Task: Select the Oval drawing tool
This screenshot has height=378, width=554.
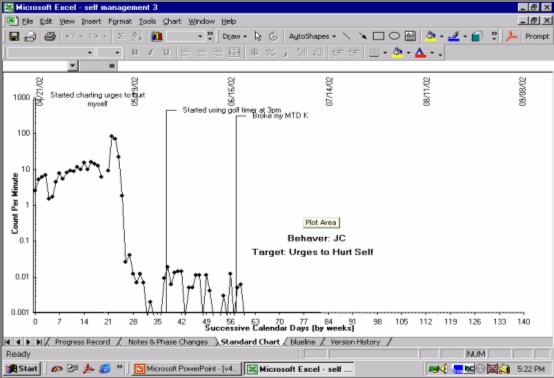Action: coord(394,36)
